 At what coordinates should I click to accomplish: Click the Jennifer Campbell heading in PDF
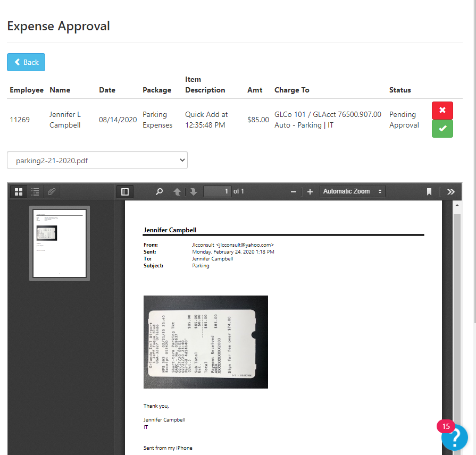(170, 230)
